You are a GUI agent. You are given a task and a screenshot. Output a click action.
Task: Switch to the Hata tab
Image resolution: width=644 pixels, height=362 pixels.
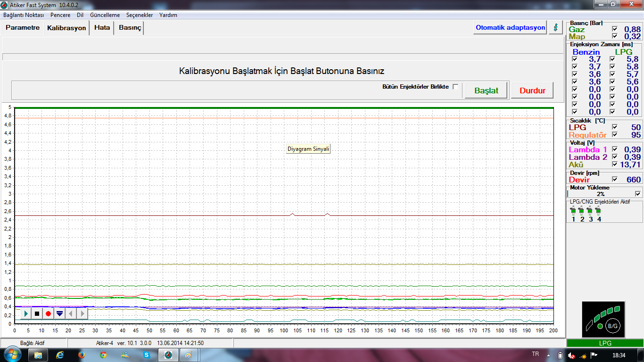pyautogui.click(x=102, y=27)
